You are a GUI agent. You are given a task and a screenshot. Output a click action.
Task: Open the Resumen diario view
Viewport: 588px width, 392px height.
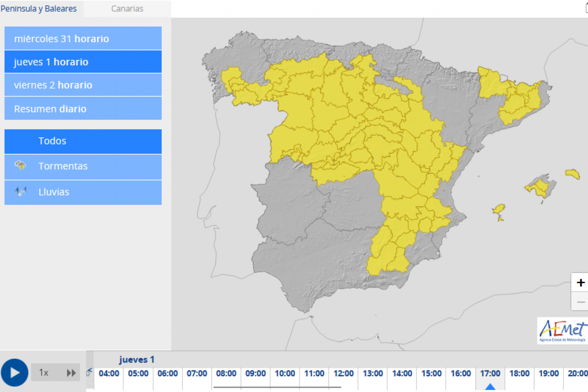(83, 109)
